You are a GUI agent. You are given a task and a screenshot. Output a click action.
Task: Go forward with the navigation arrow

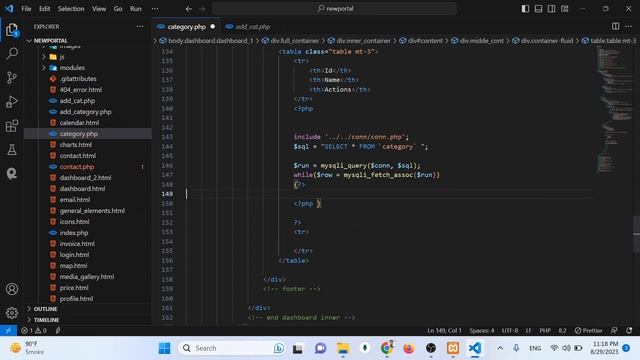point(202,9)
